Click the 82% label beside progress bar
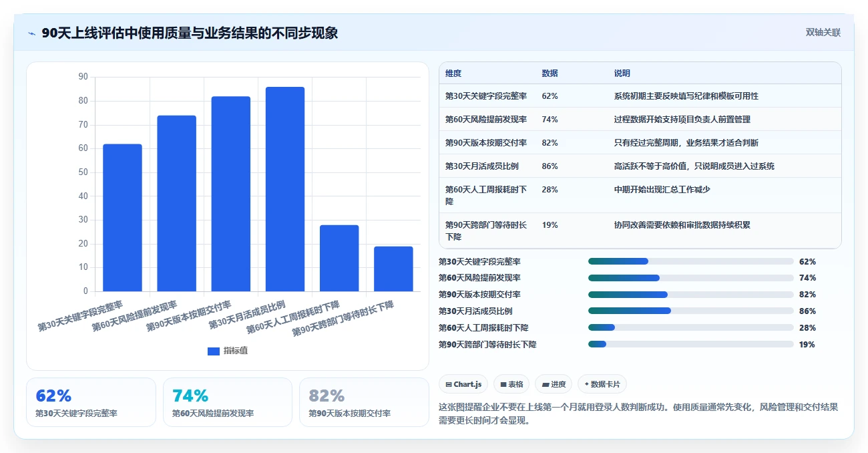 [x=807, y=295]
